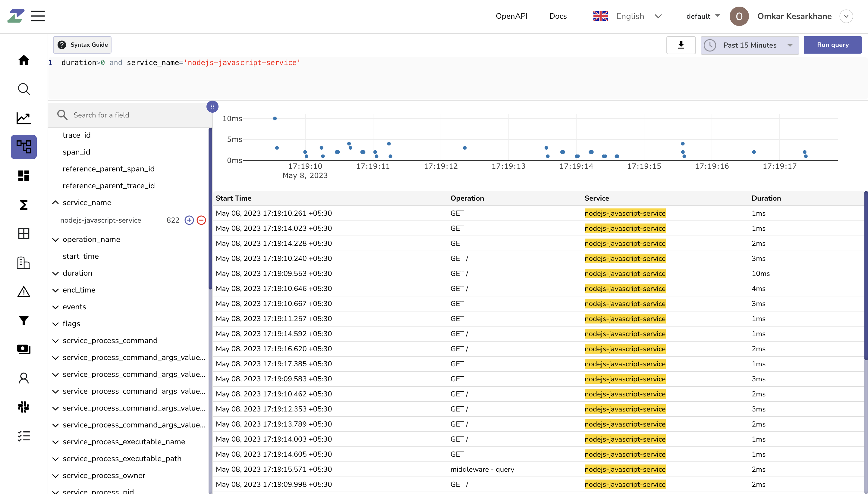Click the Run query button
868x494 pixels.
[x=832, y=45]
